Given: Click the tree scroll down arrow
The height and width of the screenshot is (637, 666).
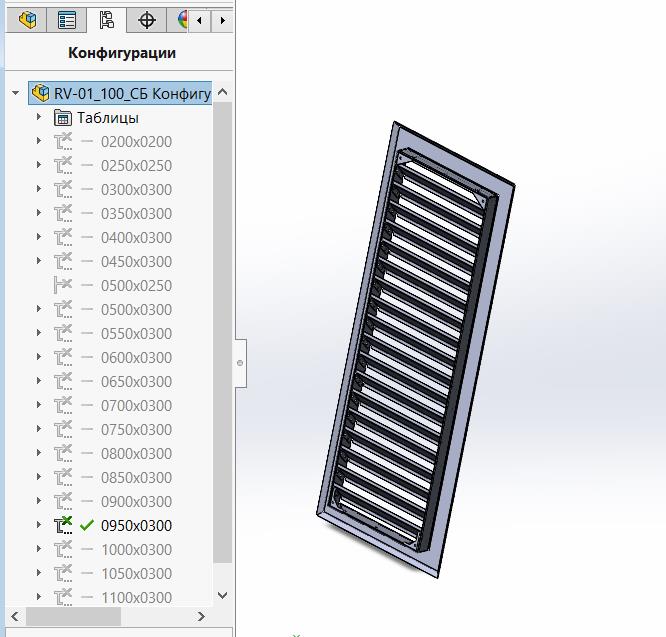Looking at the screenshot, I should point(223,595).
